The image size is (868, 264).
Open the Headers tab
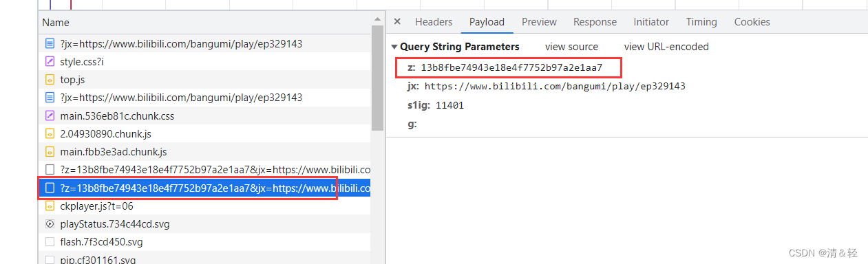(434, 22)
